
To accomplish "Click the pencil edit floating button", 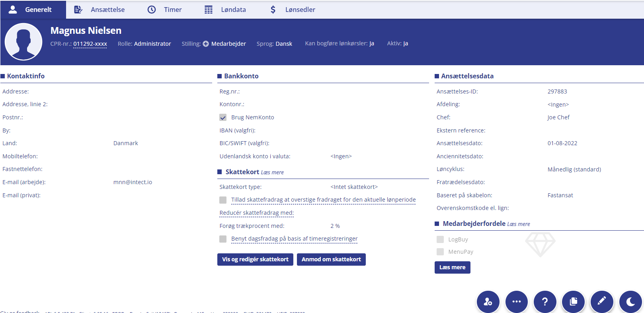I will [x=602, y=302].
